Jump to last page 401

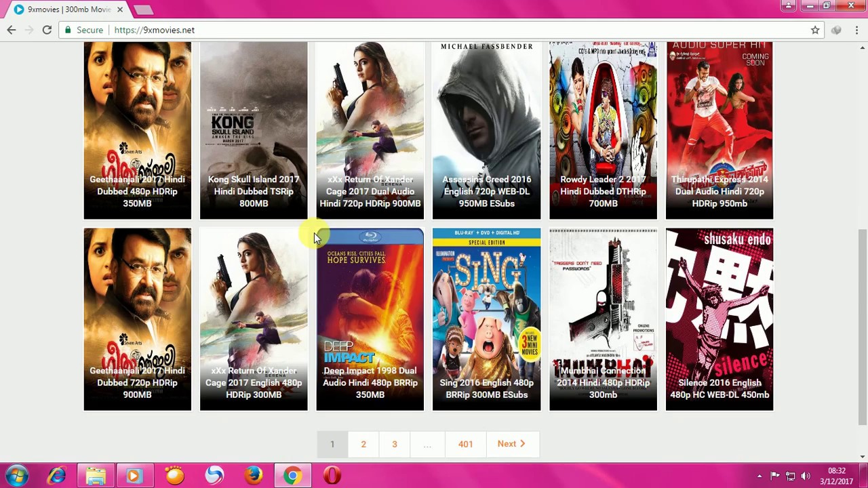(x=465, y=444)
